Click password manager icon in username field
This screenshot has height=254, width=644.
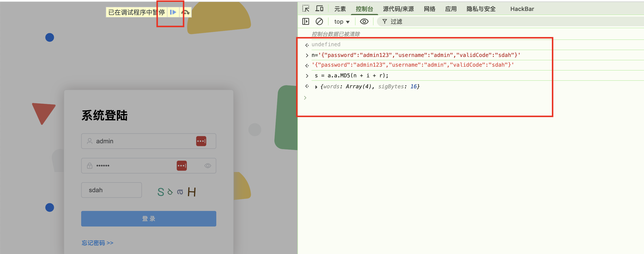[x=201, y=141]
